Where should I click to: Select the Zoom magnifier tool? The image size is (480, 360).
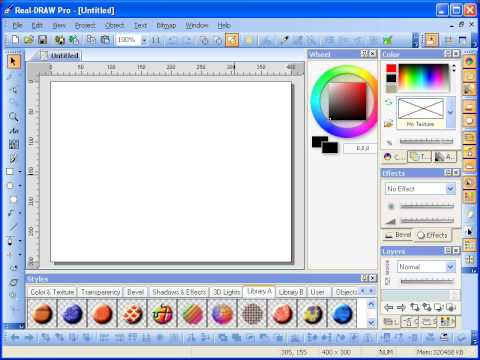[x=13, y=117]
